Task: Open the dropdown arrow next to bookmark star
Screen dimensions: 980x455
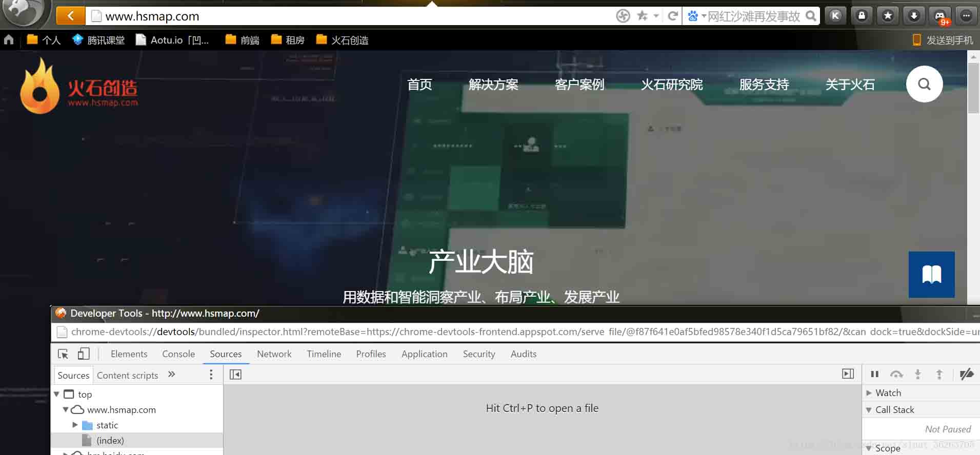Action: (x=656, y=16)
